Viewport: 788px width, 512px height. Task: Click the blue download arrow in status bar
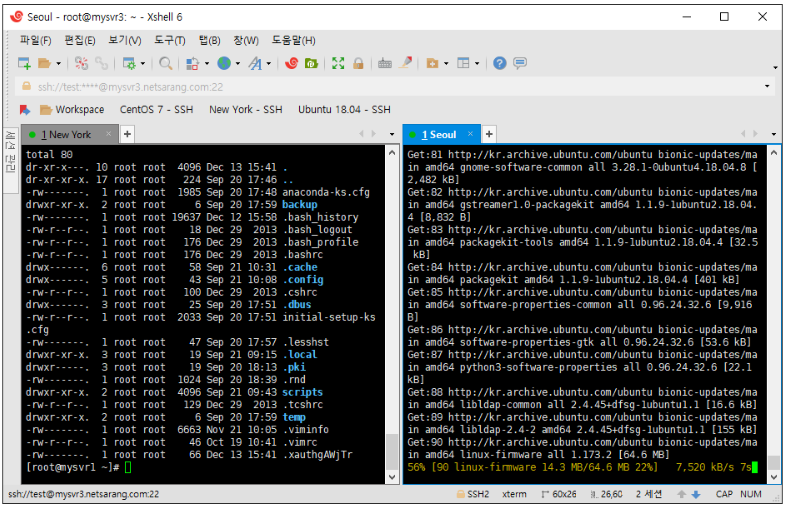(696, 495)
